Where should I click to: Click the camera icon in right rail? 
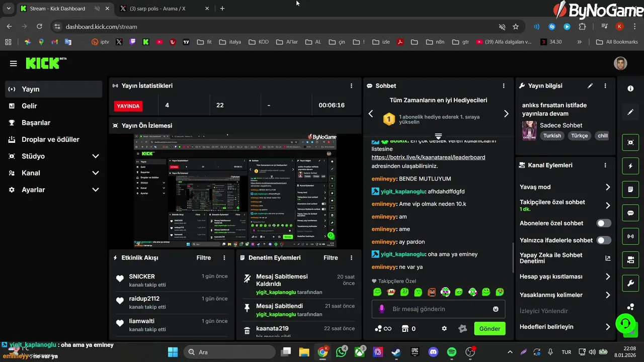630,260
